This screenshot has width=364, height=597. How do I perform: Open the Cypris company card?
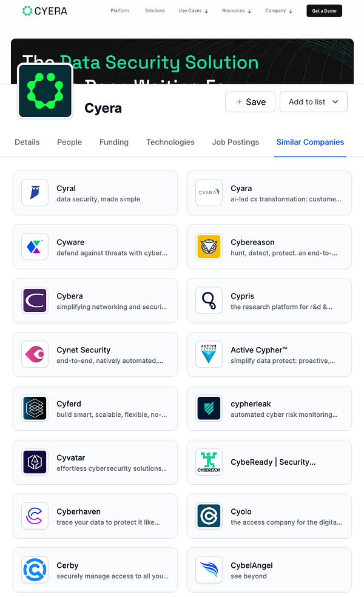point(269,301)
